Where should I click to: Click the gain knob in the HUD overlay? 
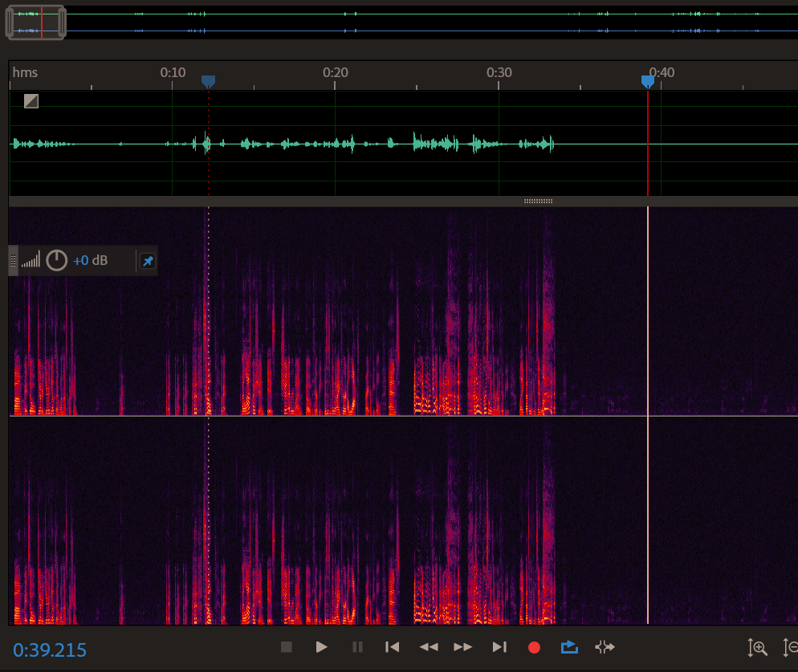[x=56, y=259]
